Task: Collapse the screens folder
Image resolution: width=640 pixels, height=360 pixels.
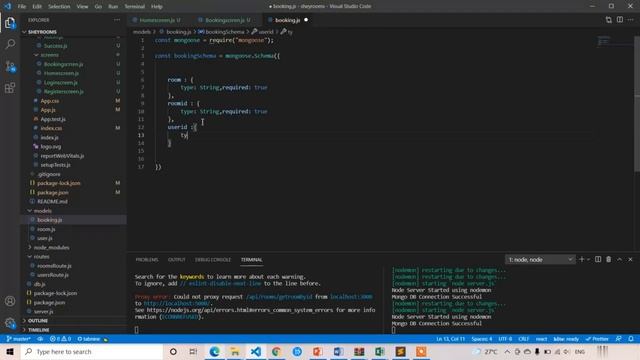Action: (x=49, y=55)
